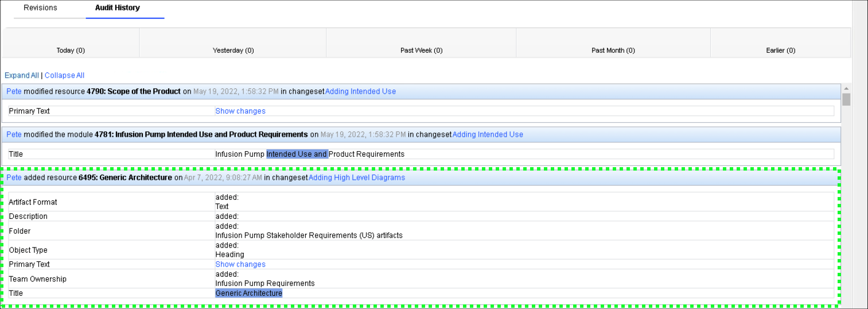
Task: Switch to the Revisions tab
Action: pos(40,8)
